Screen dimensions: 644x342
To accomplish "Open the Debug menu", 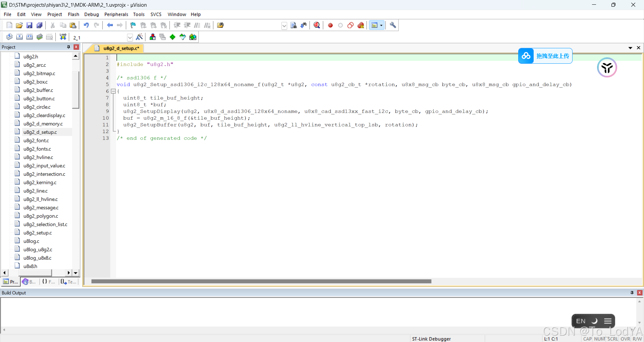I will pos(92,14).
